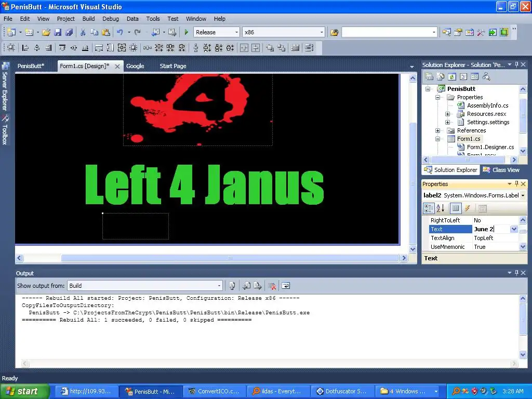Toggle Categorized view in Properties panel

(429, 208)
